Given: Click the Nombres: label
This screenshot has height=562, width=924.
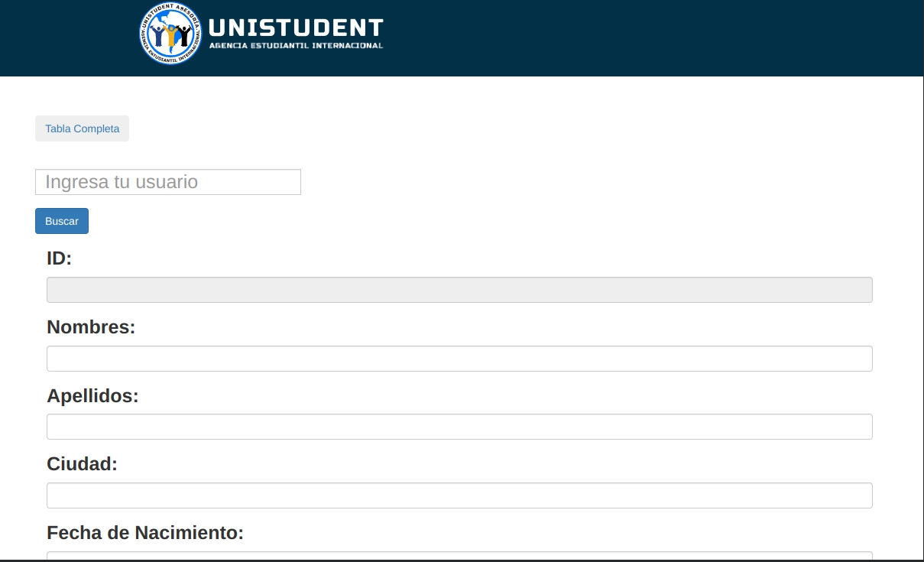Looking at the screenshot, I should point(91,327).
